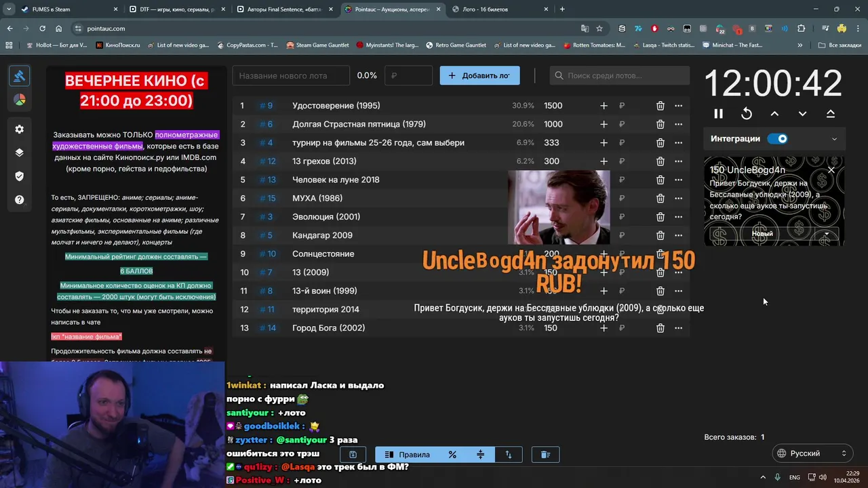Click the ENG language indicator in taskbar
The height and width of the screenshot is (488, 868).
coord(794,477)
